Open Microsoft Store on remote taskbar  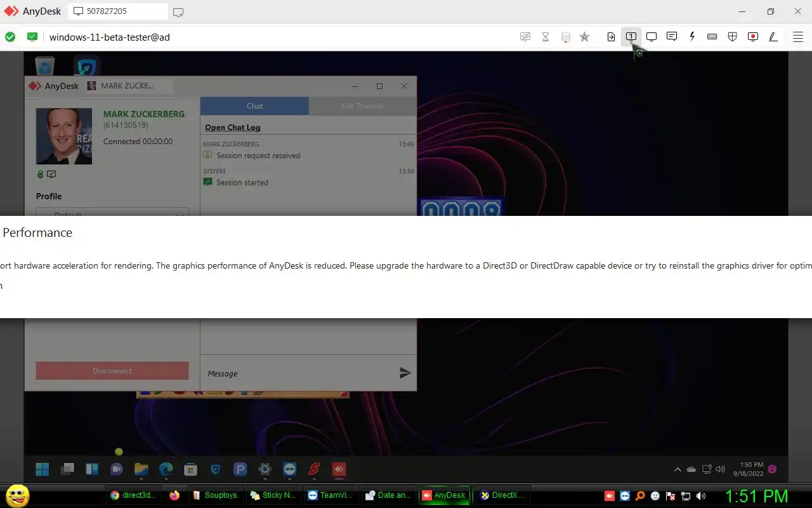pyautogui.click(x=190, y=469)
